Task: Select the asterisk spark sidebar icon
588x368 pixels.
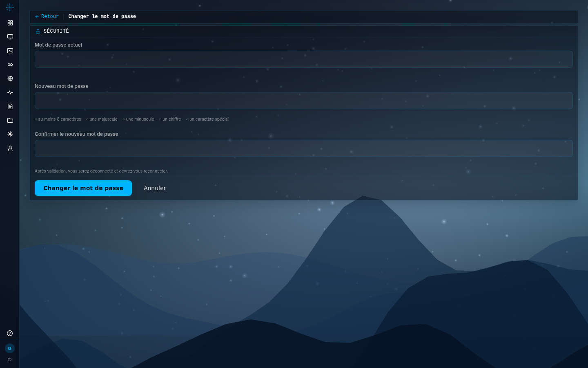Action: point(10,134)
